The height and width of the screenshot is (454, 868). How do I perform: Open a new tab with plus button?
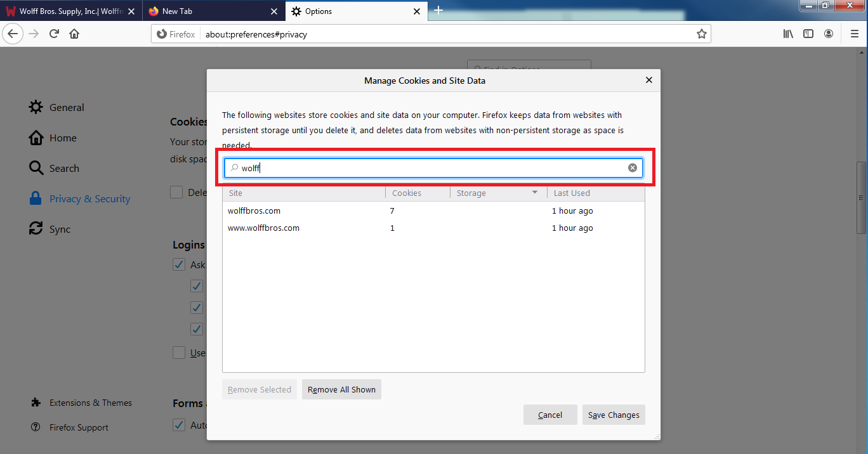pyautogui.click(x=438, y=11)
